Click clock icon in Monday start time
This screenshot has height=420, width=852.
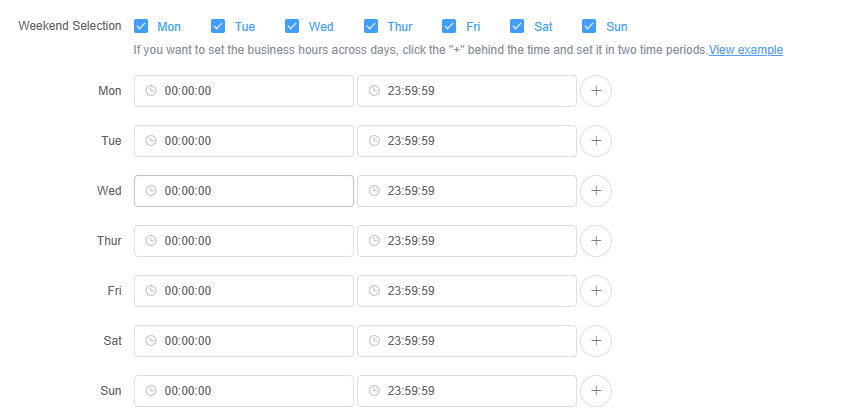click(x=151, y=91)
